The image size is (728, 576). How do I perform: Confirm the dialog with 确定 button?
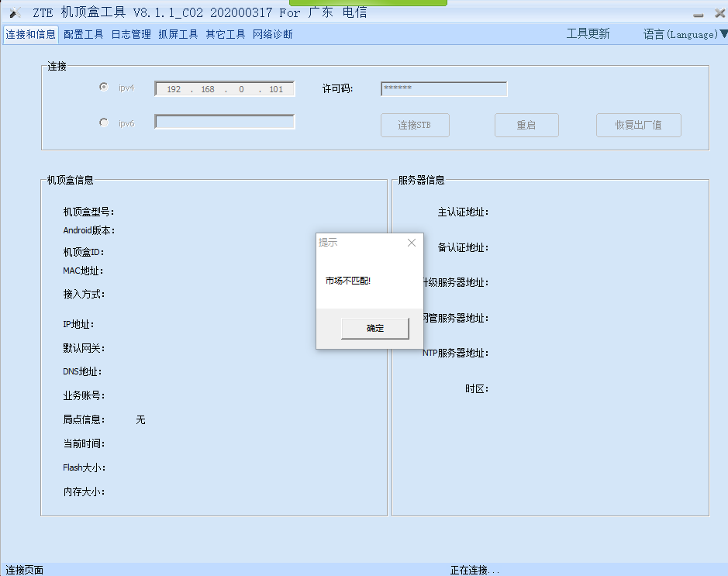coord(375,328)
